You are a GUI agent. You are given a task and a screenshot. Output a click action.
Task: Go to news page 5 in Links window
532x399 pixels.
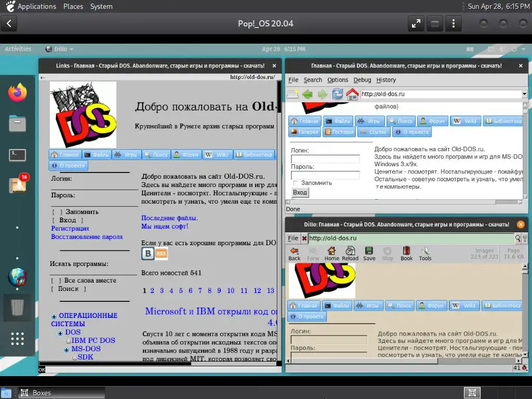[181, 291]
